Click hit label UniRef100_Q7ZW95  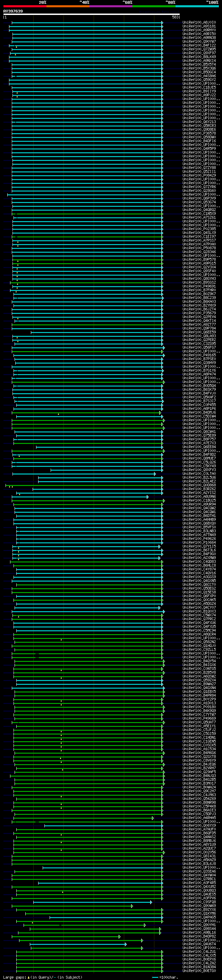pos(199,49)
